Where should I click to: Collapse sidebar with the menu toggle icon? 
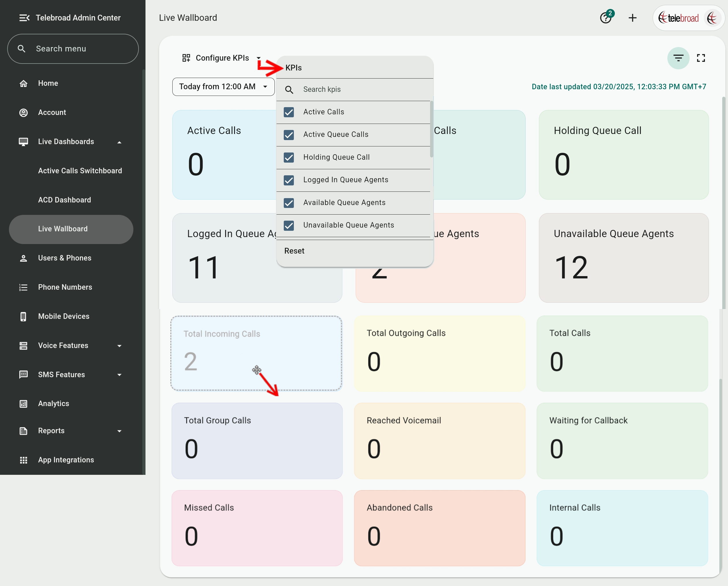point(24,18)
